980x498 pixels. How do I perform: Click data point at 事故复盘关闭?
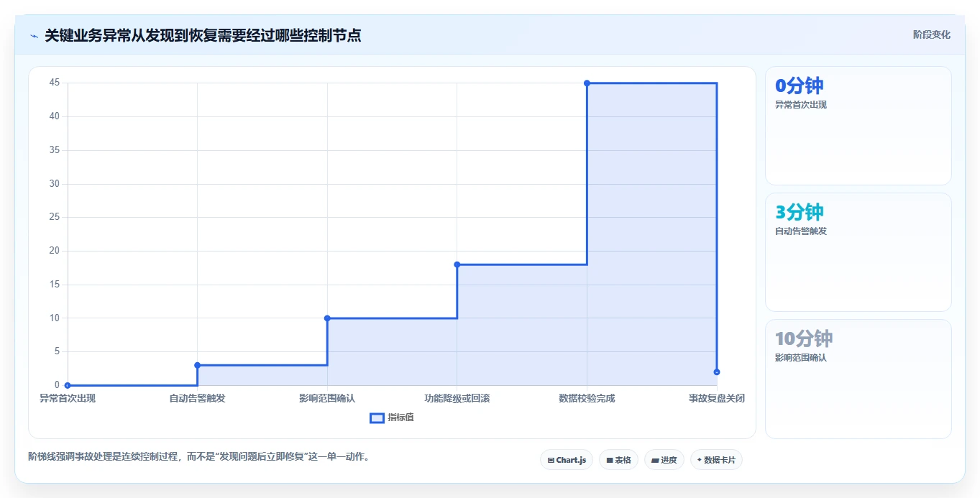(x=717, y=372)
